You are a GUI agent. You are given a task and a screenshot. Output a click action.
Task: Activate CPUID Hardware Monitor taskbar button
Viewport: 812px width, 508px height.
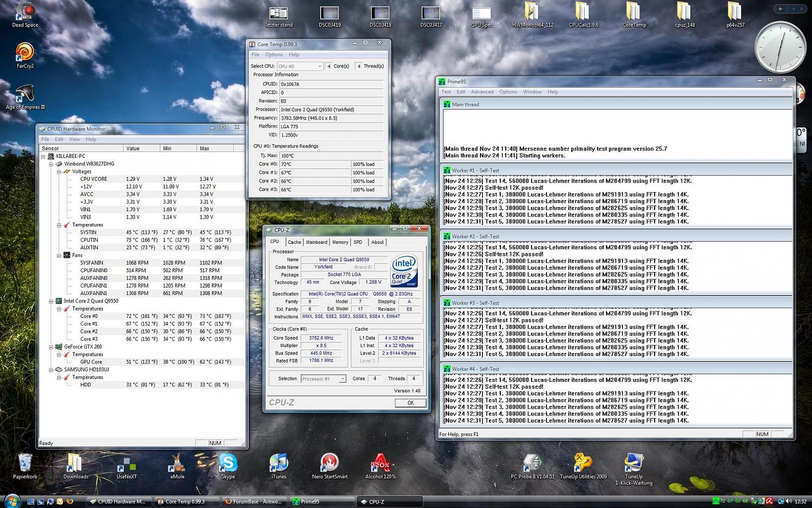[x=119, y=502]
